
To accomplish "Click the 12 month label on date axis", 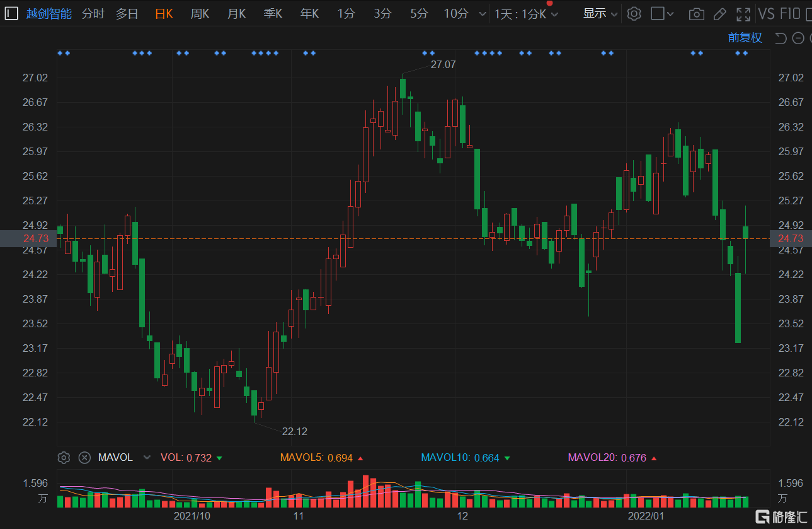I will pos(463,516).
